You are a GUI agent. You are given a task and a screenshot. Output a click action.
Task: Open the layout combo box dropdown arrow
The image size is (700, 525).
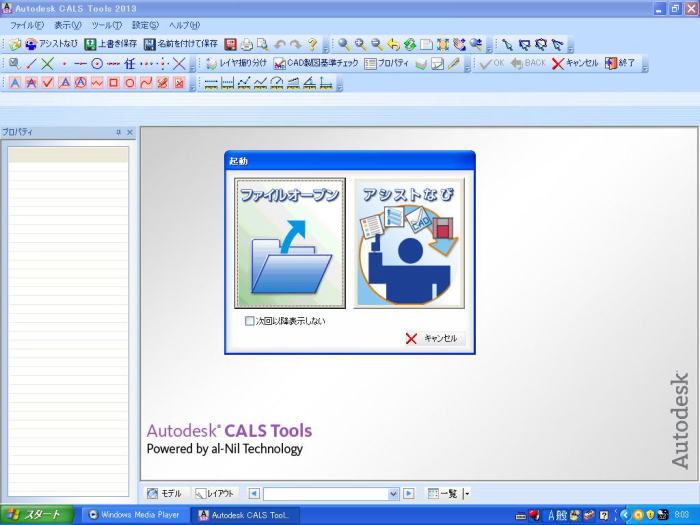[393, 494]
